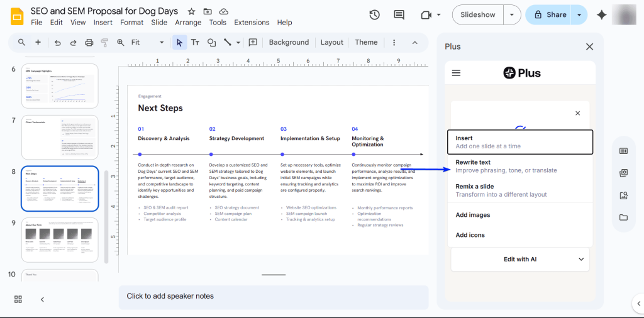Image resolution: width=644 pixels, height=318 pixels.
Task: Select the text box tool
Action: tap(196, 43)
